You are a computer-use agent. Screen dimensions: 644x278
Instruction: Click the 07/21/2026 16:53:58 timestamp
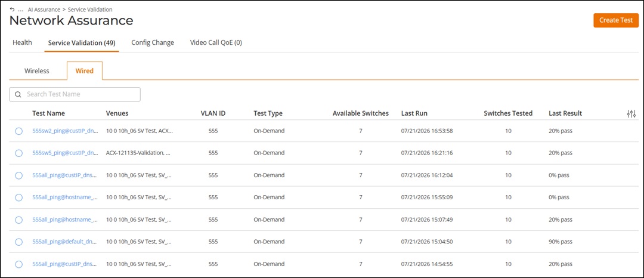(x=427, y=131)
